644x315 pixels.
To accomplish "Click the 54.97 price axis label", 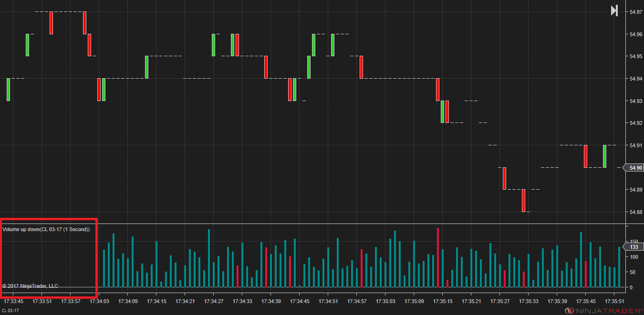I will (636, 12).
